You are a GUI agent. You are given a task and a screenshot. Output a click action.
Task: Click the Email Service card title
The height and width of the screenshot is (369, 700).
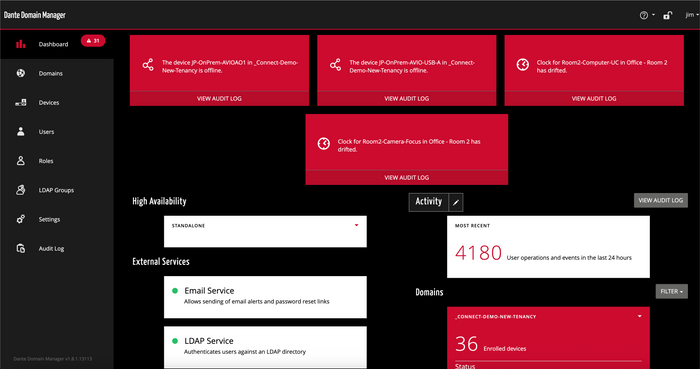(x=209, y=291)
